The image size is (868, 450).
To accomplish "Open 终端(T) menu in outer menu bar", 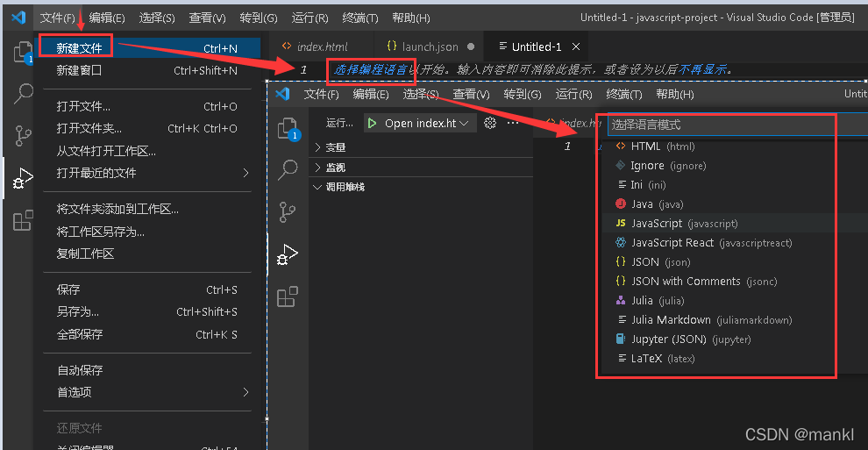I will point(360,18).
